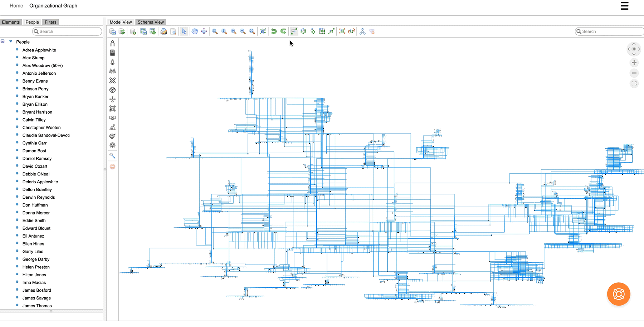Screen dimensions: 644x327
Task: Click the mountain flag icon in palette
Action: pyautogui.click(x=112, y=127)
